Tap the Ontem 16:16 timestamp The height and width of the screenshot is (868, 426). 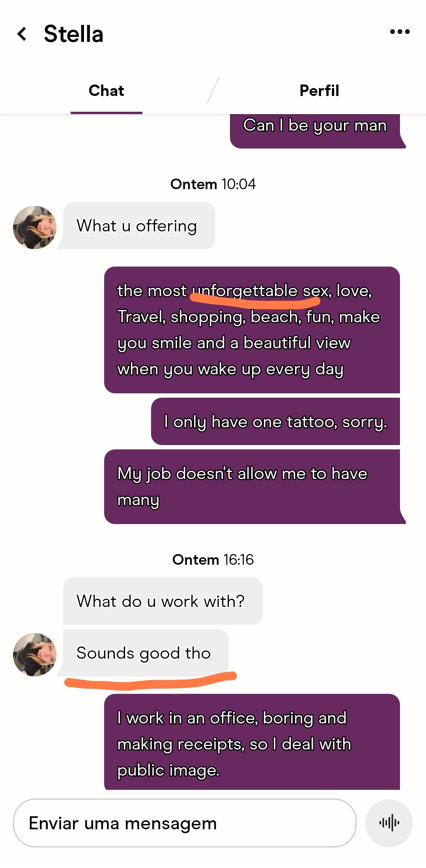[x=213, y=560]
